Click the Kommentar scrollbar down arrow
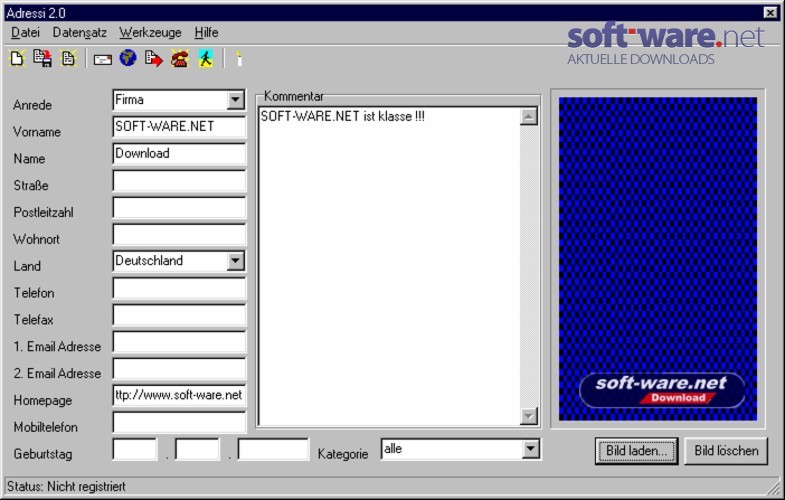The image size is (785, 500). pyautogui.click(x=529, y=416)
